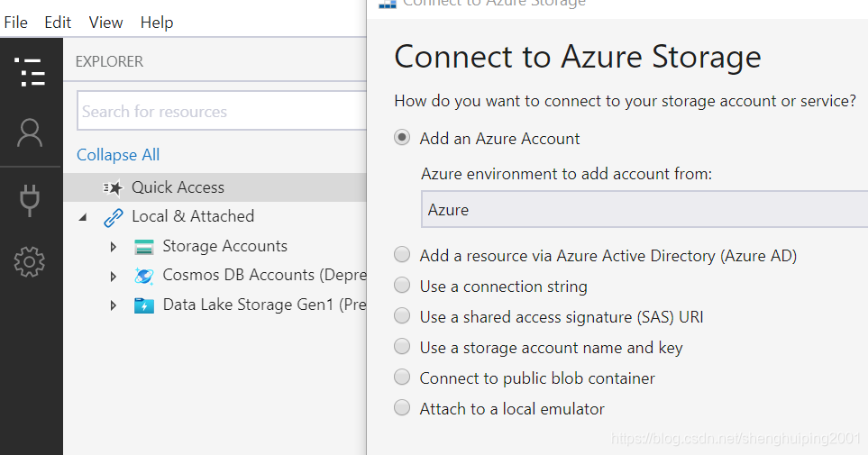The height and width of the screenshot is (455, 868).
Task: Click the Cosmos DB Accounts icon
Action: pos(144,276)
